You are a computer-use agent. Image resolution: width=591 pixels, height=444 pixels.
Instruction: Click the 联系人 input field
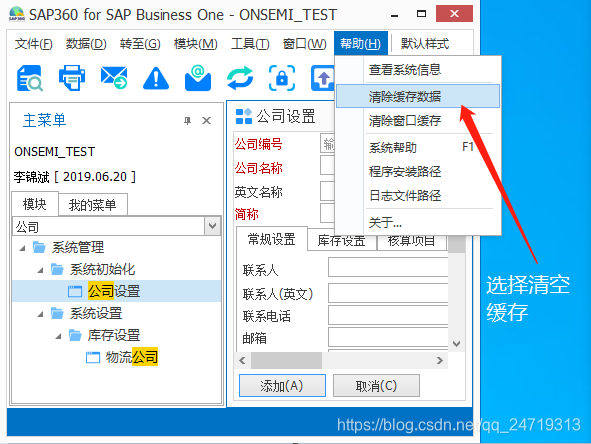pos(388,267)
